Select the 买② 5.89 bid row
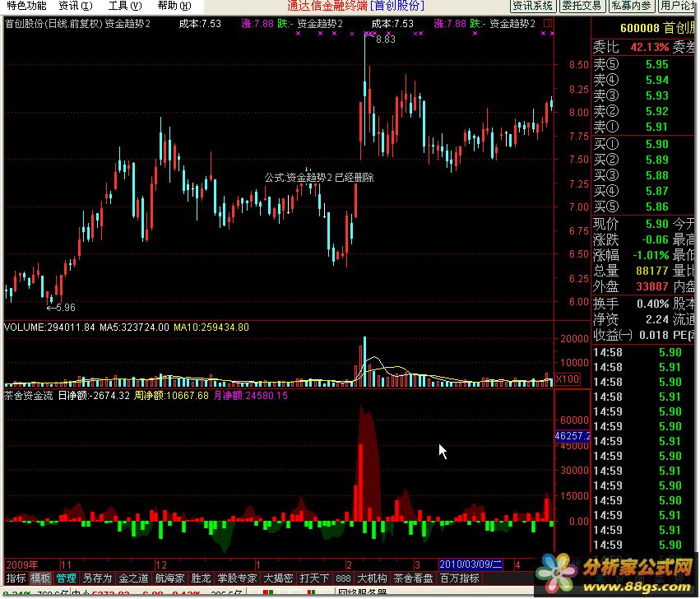 pos(644,160)
